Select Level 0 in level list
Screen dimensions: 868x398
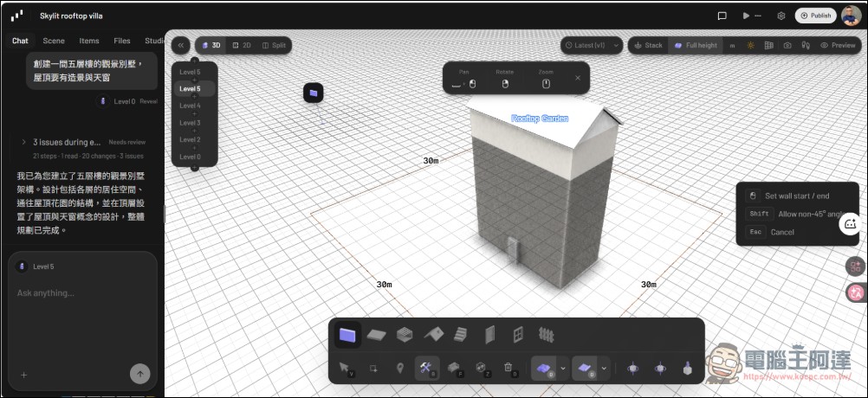click(190, 157)
